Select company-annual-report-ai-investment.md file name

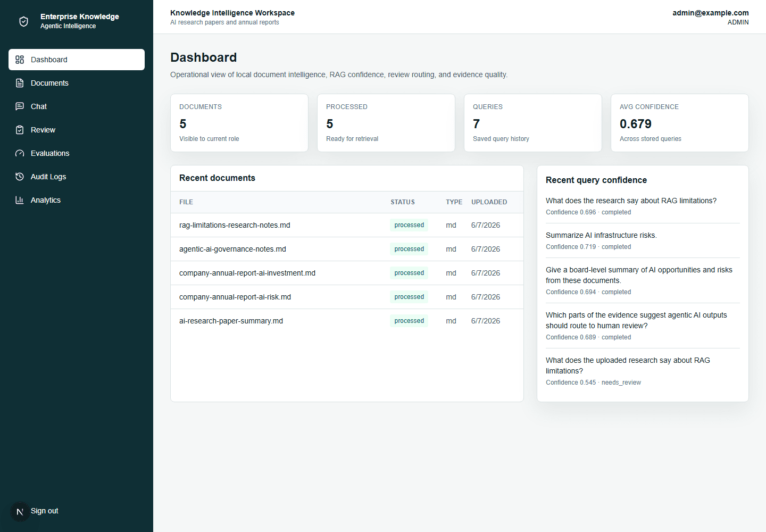point(247,273)
